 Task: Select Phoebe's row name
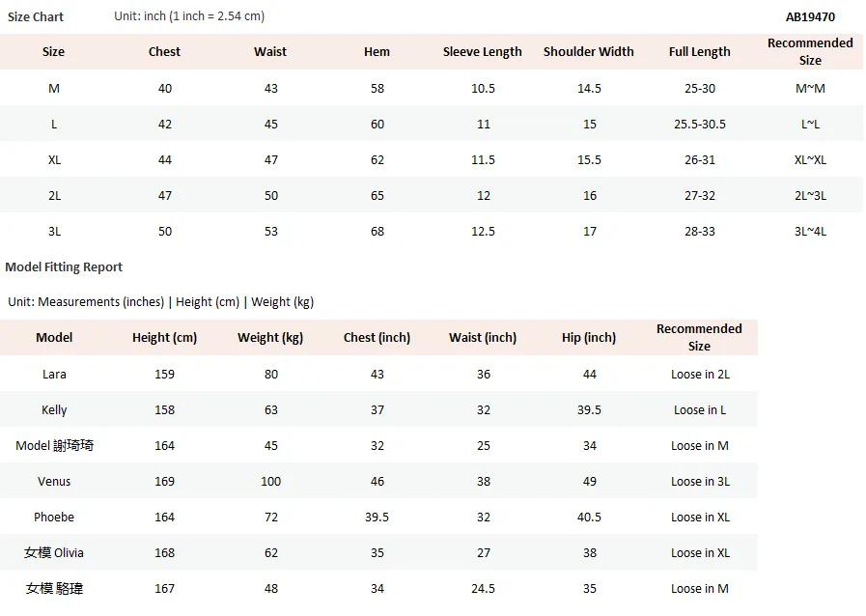[x=54, y=518]
